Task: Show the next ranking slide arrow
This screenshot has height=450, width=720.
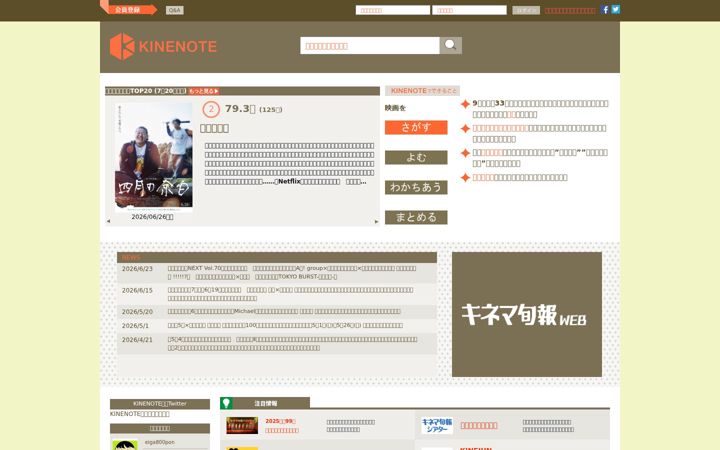Action: (x=377, y=221)
